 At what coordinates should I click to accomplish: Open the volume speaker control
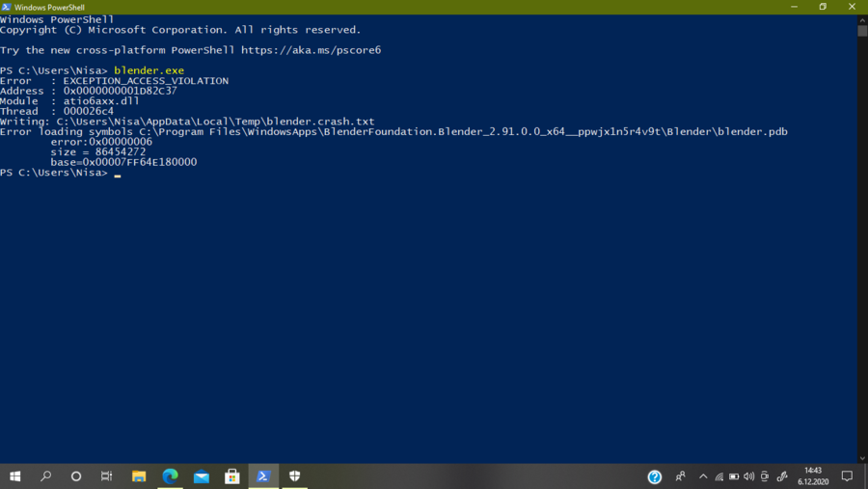749,476
